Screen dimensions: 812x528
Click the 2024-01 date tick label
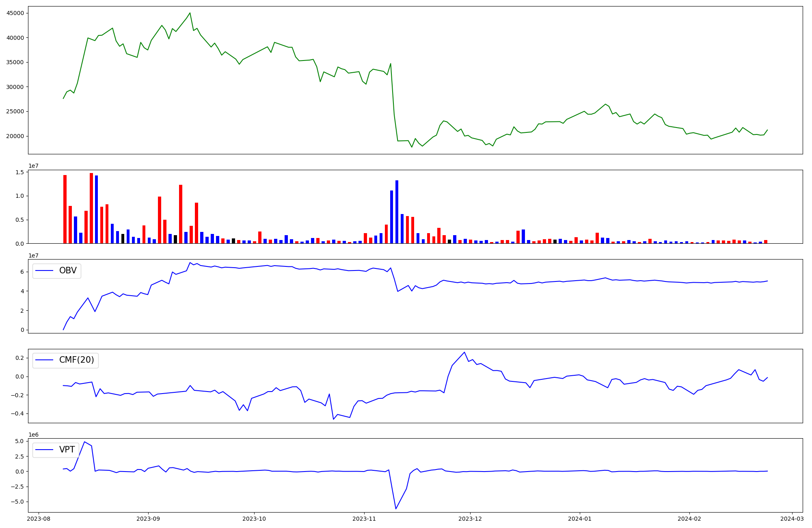(580, 519)
